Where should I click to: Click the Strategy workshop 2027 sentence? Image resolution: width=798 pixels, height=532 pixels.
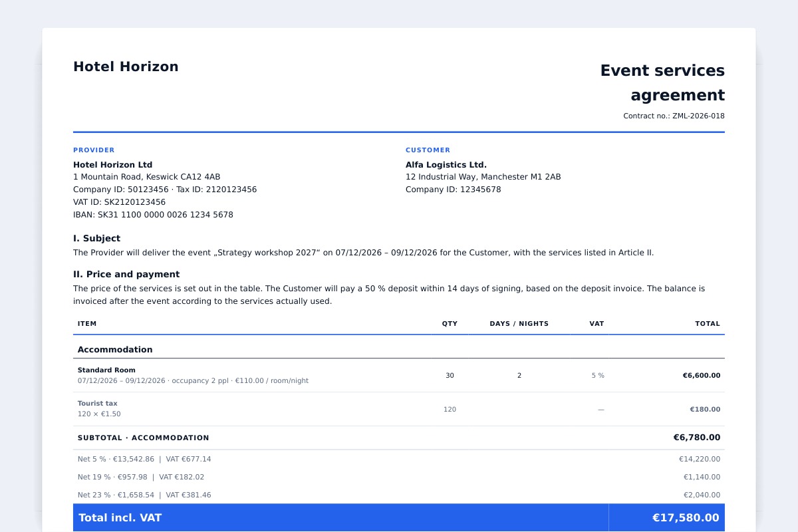[x=363, y=253]
